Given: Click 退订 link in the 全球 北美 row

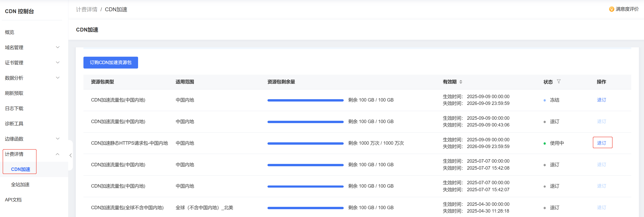Looking at the screenshot, I should click(x=601, y=207).
